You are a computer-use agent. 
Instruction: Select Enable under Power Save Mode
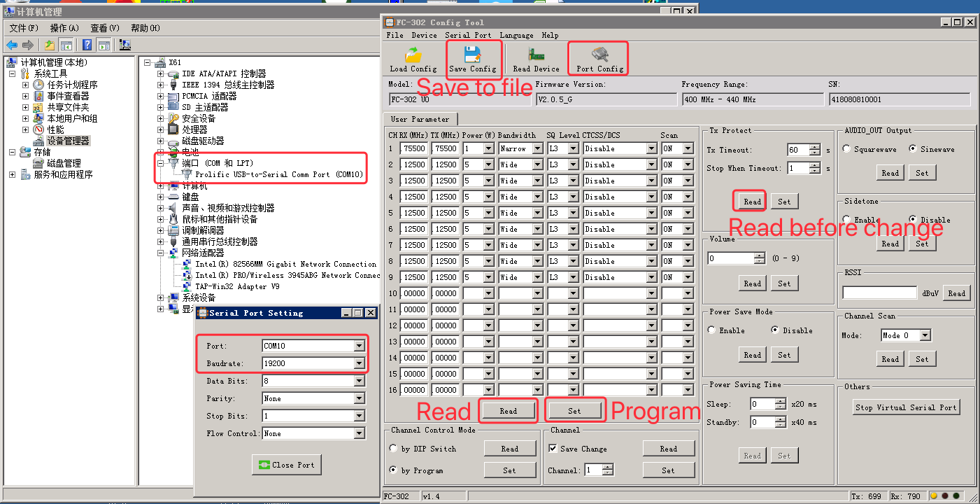712,330
